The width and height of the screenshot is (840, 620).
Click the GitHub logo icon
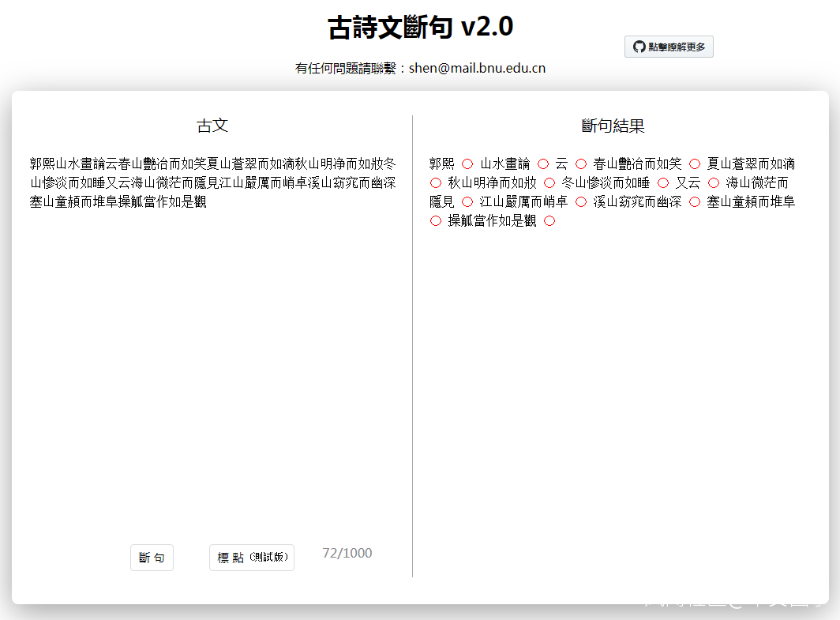pyautogui.click(x=639, y=47)
